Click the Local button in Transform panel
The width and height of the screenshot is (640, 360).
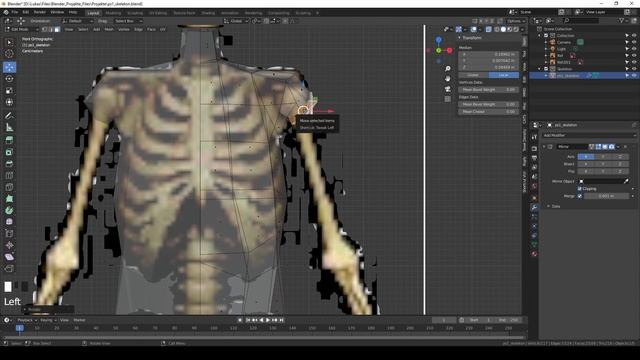pos(504,75)
